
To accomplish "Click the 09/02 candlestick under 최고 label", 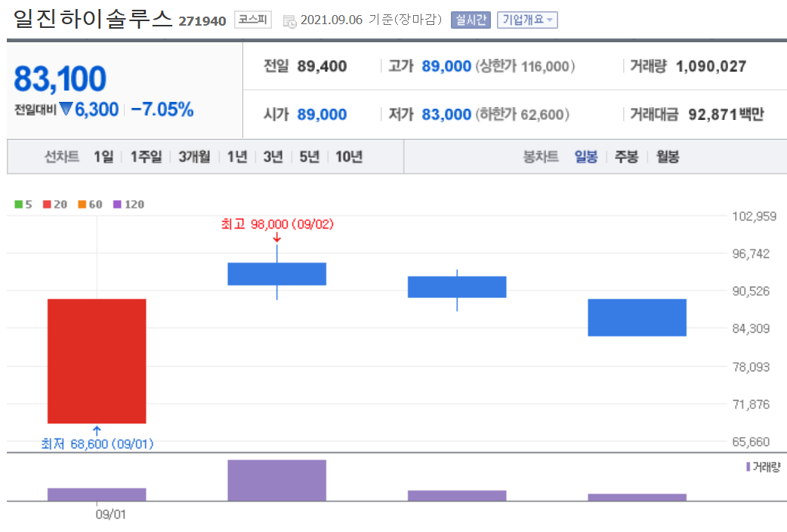I will (277, 274).
